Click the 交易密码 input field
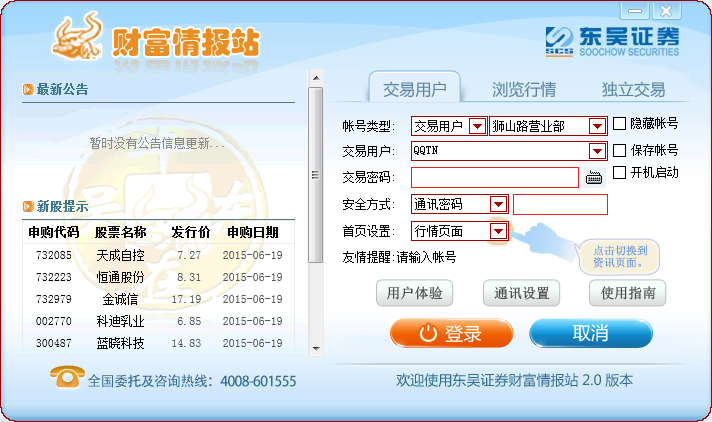Screen dimensions: 712x422 coord(495,178)
